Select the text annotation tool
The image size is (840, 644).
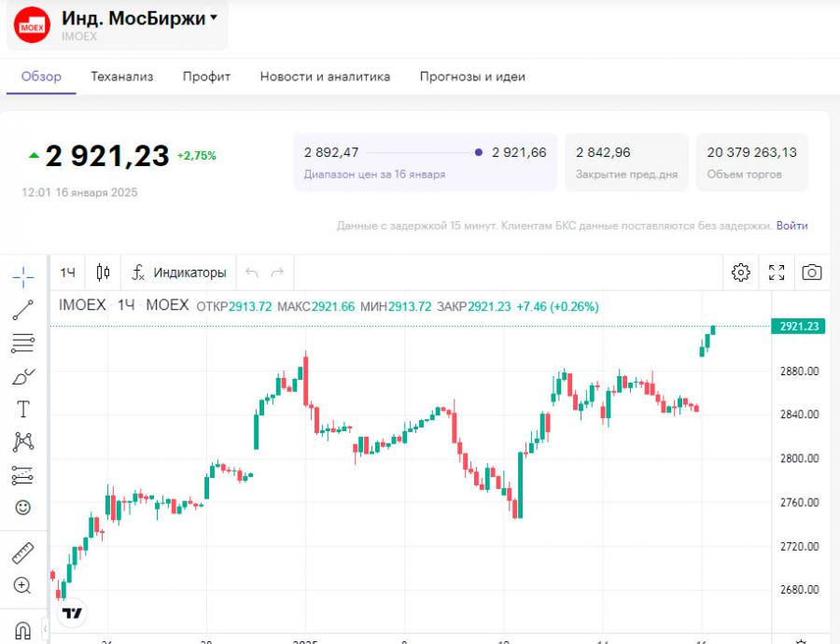(x=23, y=410)
